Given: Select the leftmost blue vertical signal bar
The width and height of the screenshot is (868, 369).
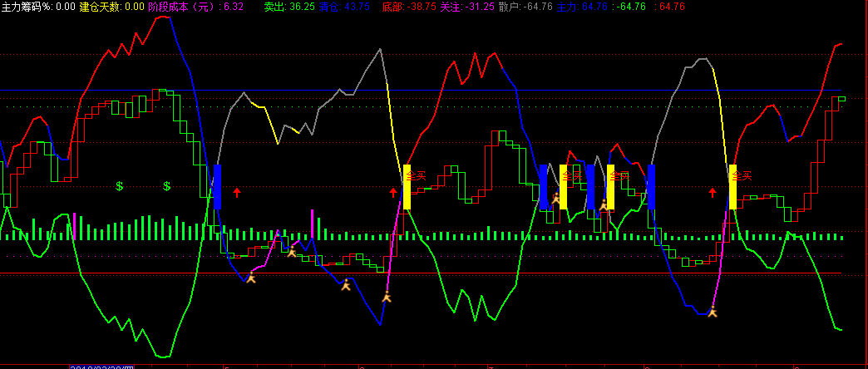Looking at the screenshot, I should [217, 187].
